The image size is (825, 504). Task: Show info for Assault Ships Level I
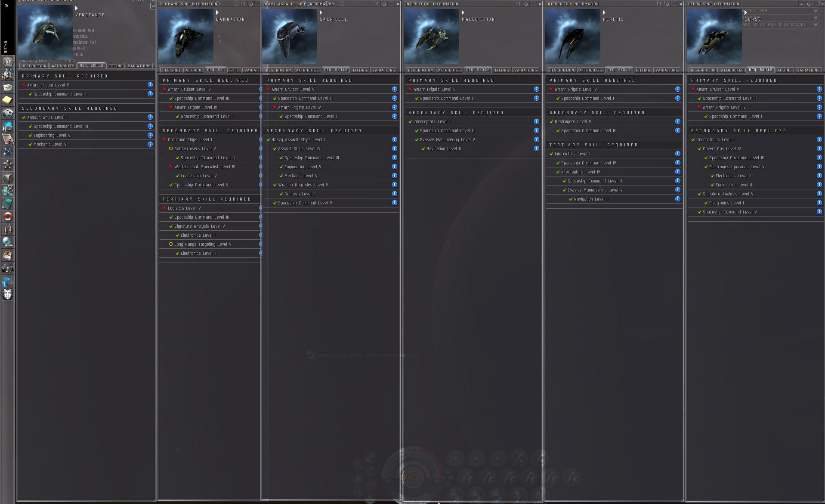tap(150, 117)
